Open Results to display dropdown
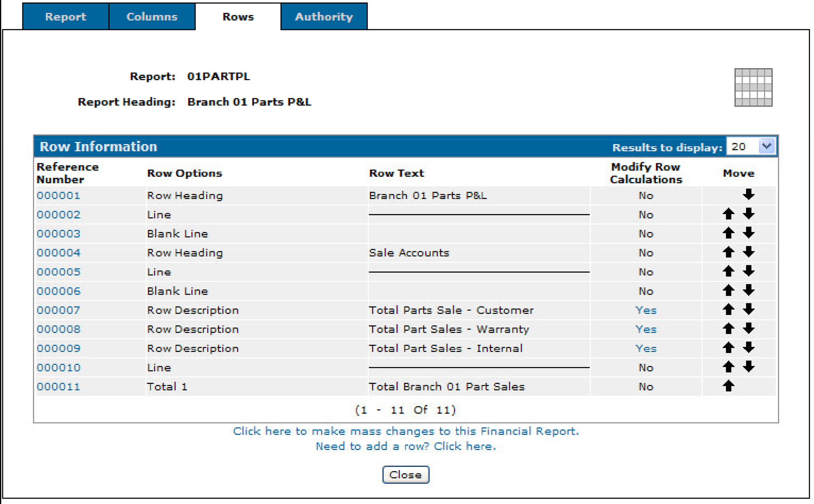This screenshot has width=814, height=504. coord(751,147)
